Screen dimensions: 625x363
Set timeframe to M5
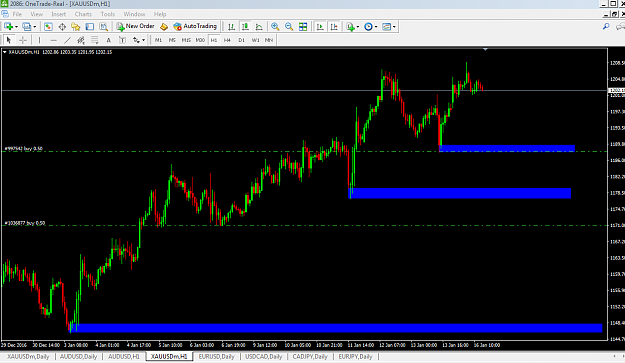172,40
